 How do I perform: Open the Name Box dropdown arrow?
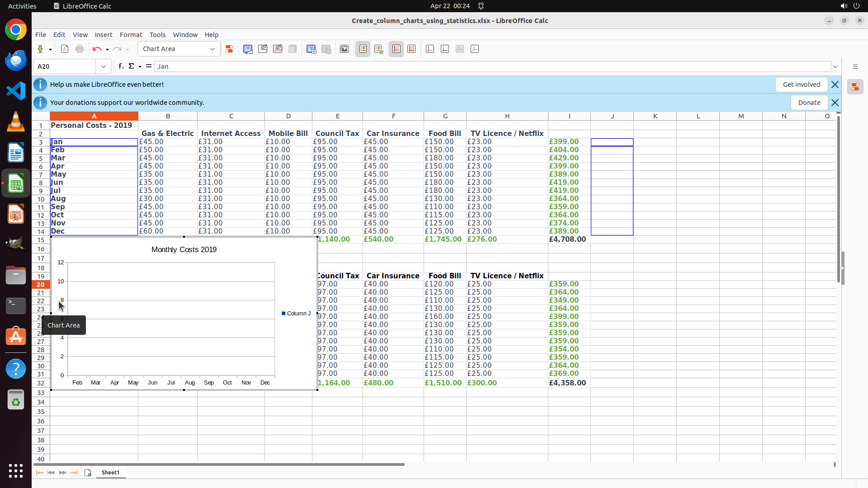tap(104, 66)
